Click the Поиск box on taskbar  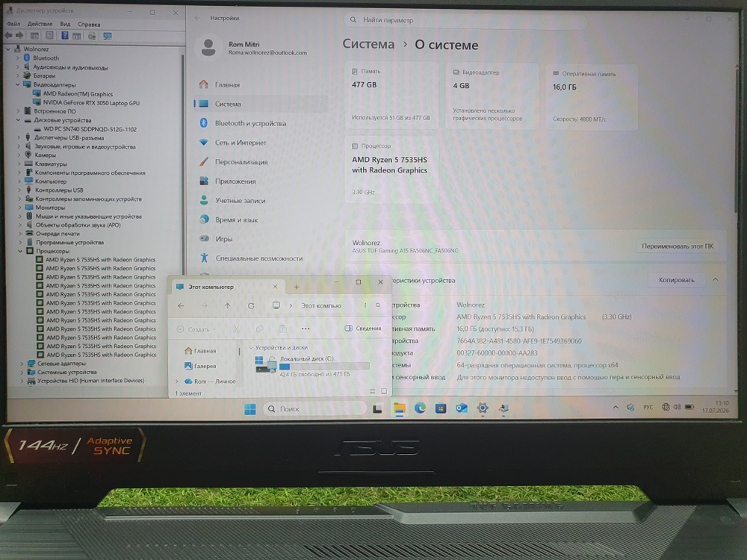314,409
